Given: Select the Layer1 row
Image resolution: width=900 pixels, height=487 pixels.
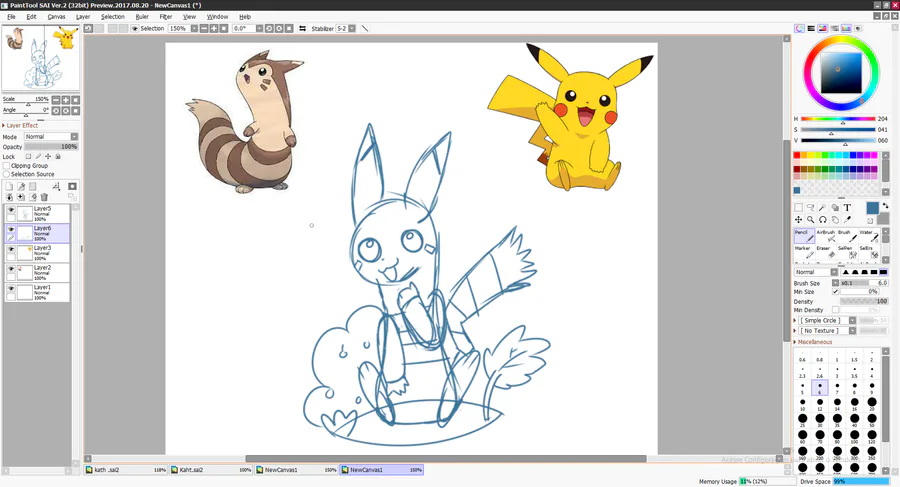Looking at the screenshot, I should pyautogui.click(x=38, y=292).
